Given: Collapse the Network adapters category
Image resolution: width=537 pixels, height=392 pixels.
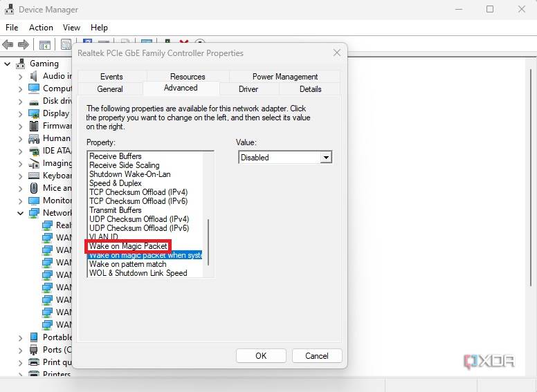Looking at the screenshot, I should pyautogui.click(x=20, y=214).
